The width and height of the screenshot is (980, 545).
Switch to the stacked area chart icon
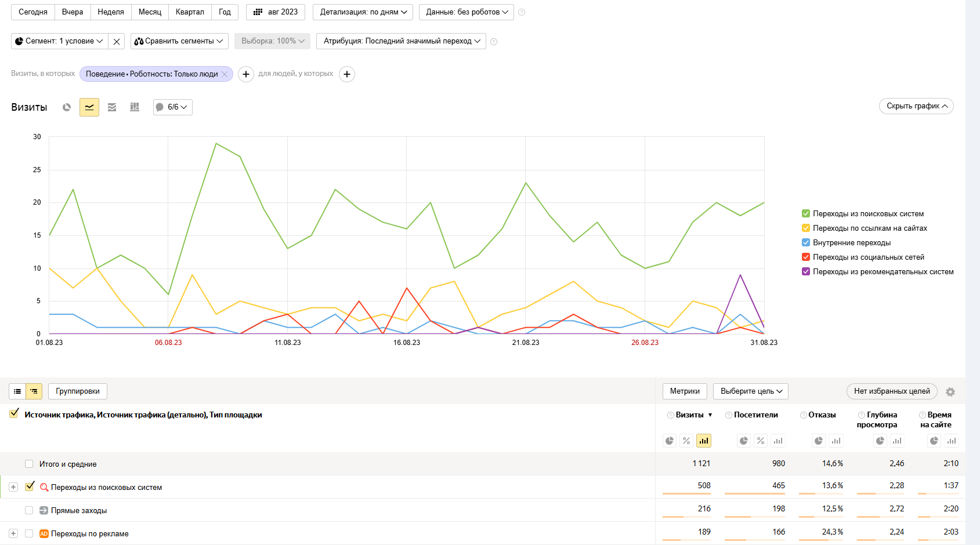[112, 107]
